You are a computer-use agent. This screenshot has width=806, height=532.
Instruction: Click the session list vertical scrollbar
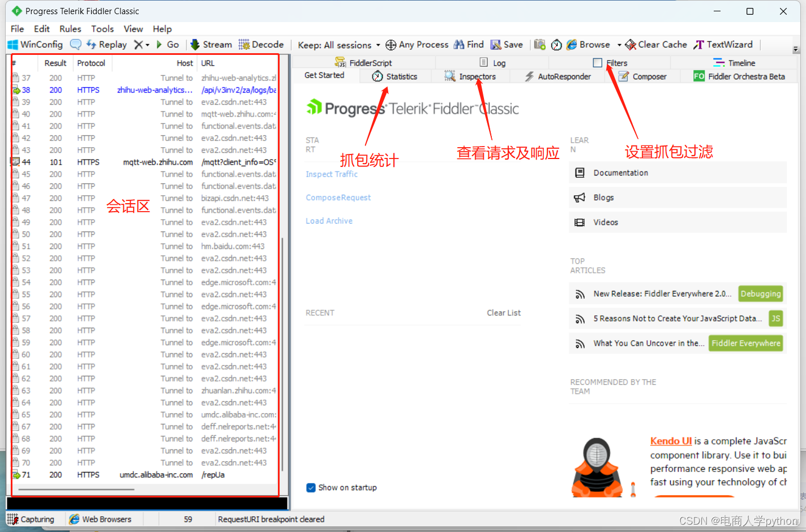(282, 354)
